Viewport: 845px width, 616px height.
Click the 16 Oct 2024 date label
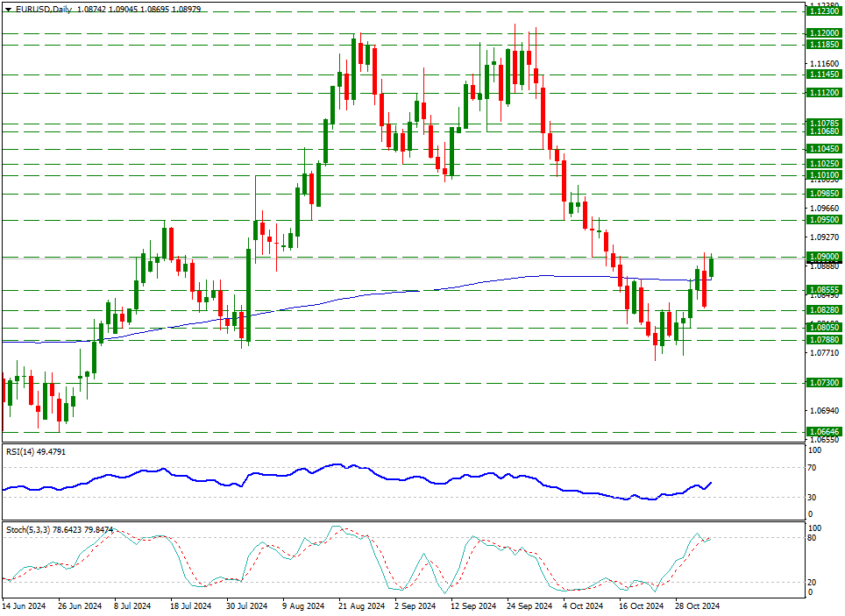tap(643, 606)
